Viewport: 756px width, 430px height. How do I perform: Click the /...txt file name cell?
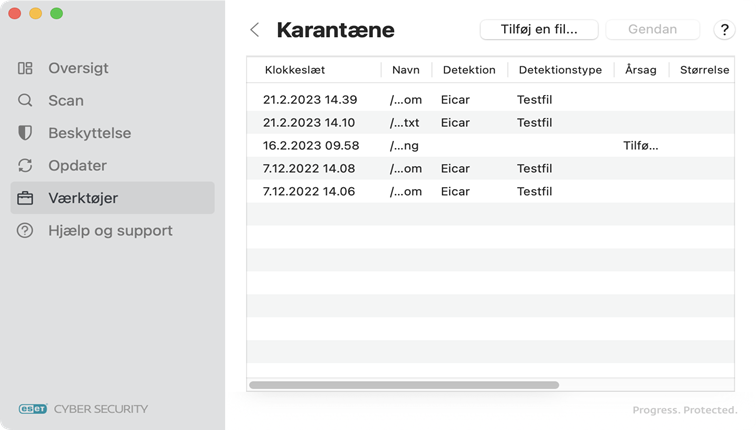coord(405,122)
